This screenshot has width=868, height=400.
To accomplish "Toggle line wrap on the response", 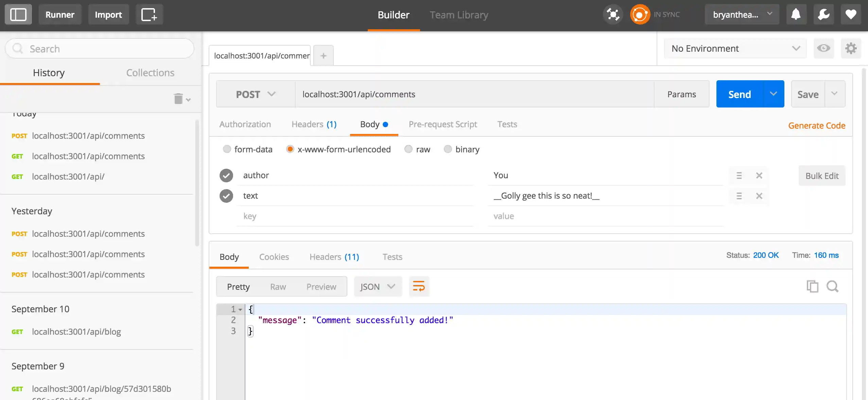I will pos(419,286).
